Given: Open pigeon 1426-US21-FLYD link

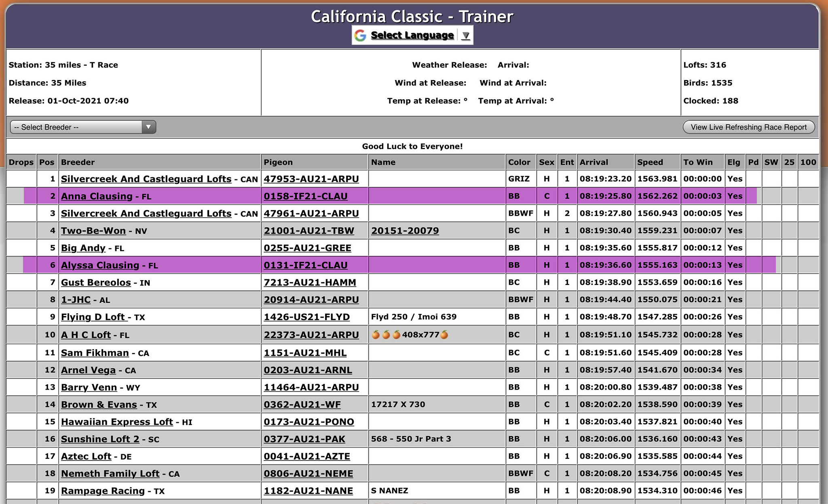Looking at the screenshot, I should 306,317.
